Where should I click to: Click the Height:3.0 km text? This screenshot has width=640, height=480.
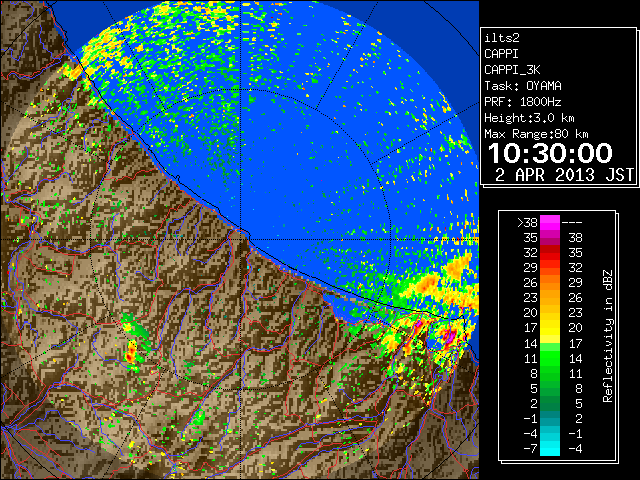click(x=529, y=118)
